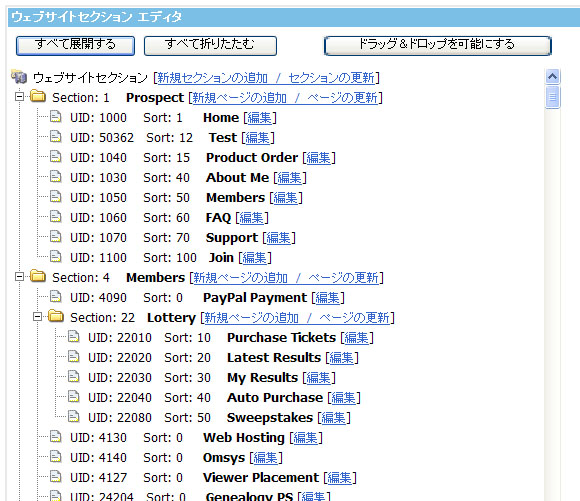Click the Home page document icon
The width and height of the screenshot is (580, 501).
tap(55, 117)
